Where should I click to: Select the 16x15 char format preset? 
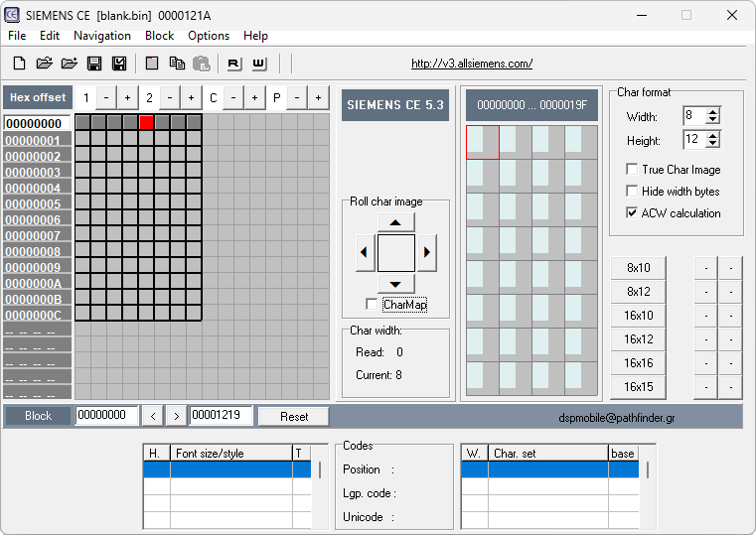coord(639,387)
